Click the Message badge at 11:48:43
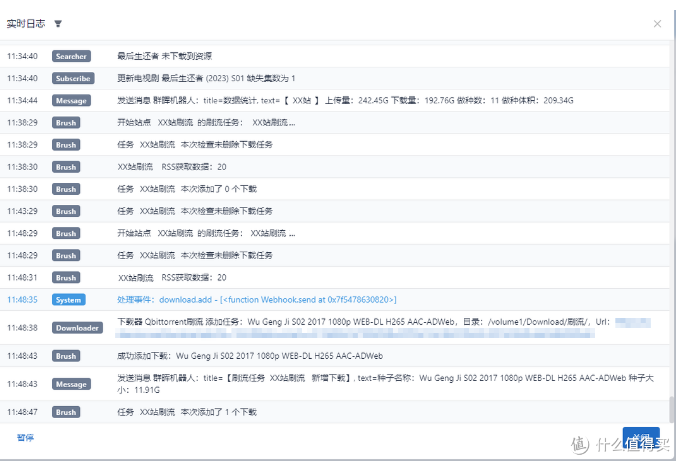 (71, 384)
